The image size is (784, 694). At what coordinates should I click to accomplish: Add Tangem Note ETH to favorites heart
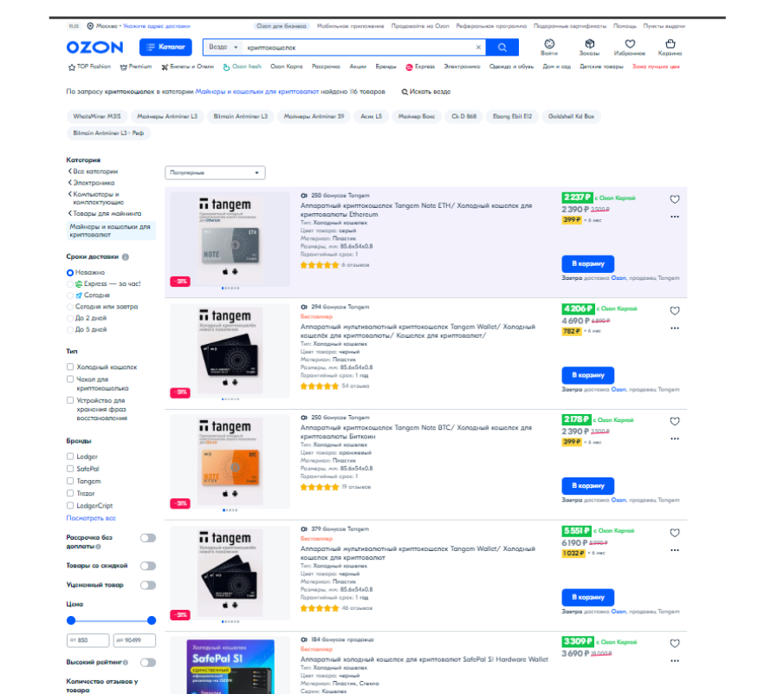[x=675, y=199]
